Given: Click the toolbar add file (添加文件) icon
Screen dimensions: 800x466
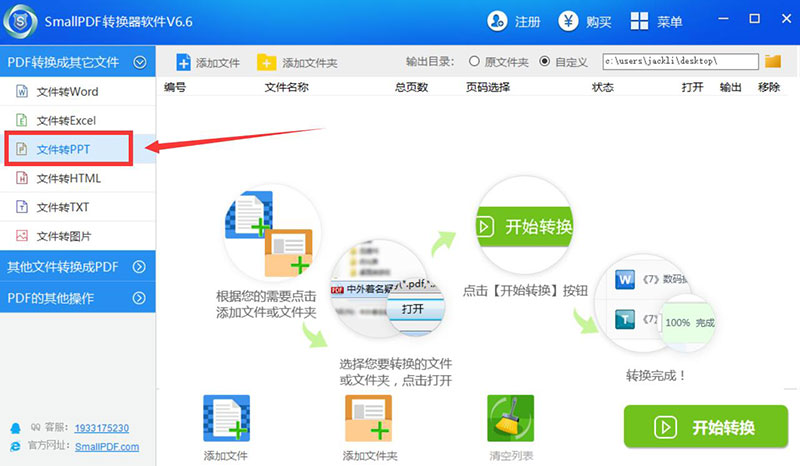Looking at the screenshot, I should coord(183,62).
